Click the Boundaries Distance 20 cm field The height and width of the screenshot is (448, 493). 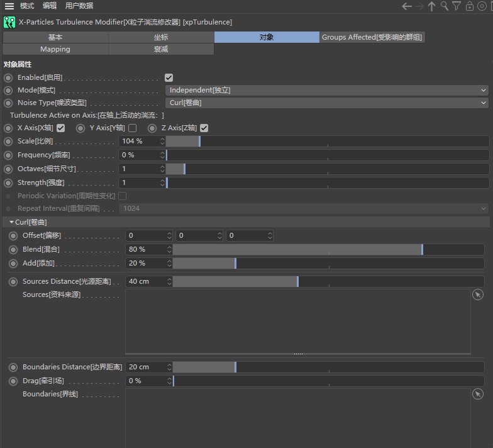[146, 367]
